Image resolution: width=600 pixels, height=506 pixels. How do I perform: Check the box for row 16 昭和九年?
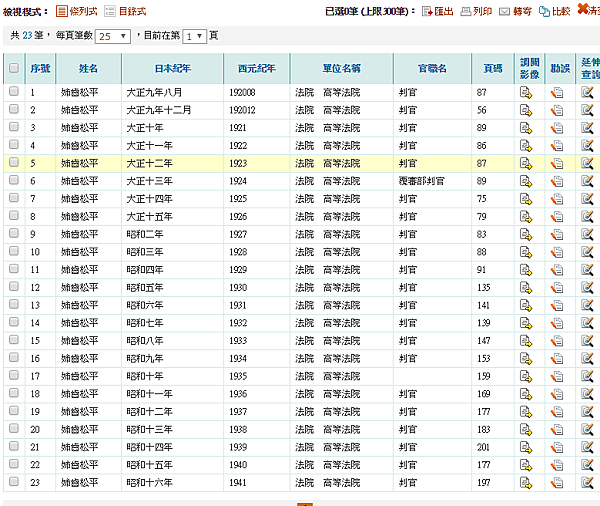(x=14, y=357)
